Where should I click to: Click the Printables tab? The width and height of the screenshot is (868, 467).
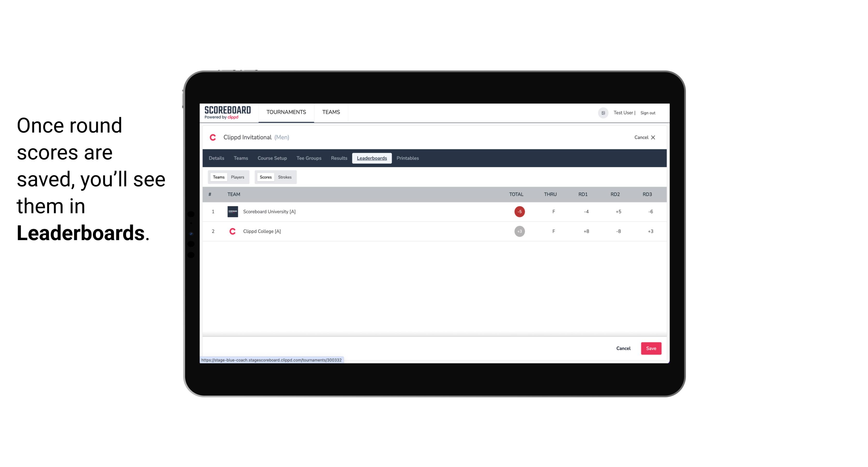point(408,158)
